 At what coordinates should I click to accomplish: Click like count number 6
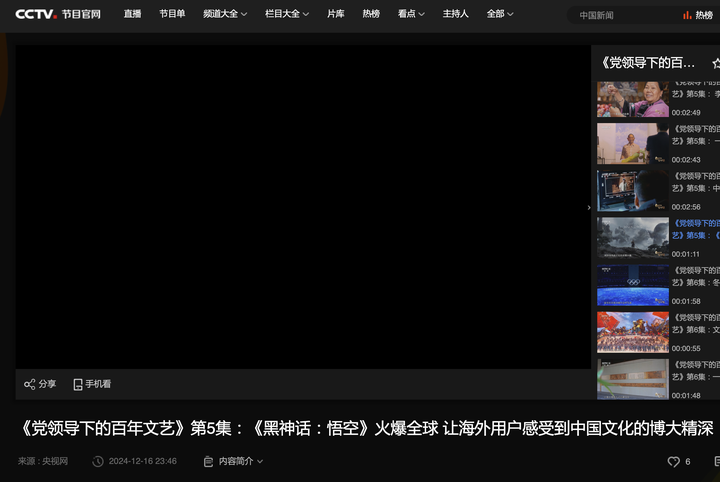pos(688,462)
